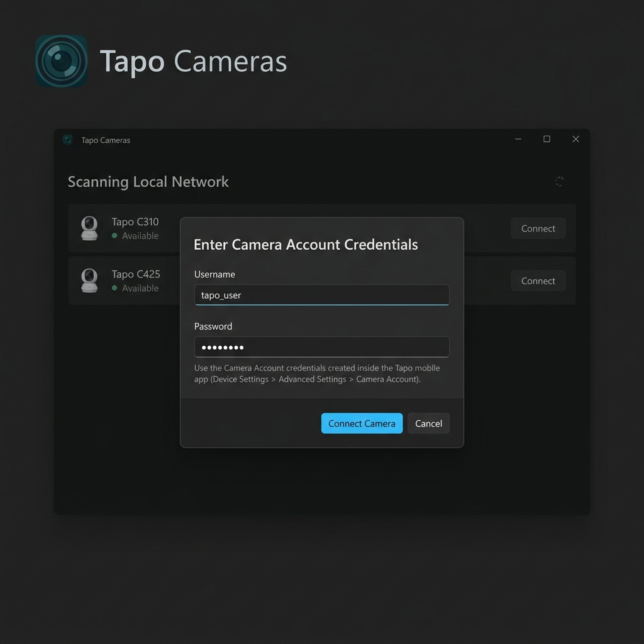Click the large Tapo Cameras lens logo
644x644 pixels.
point(61,61)
